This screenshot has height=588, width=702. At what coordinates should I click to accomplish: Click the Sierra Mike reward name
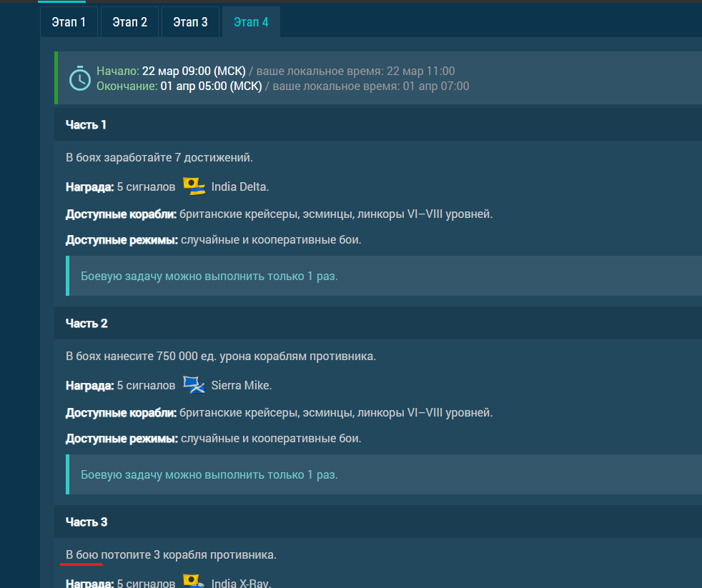point(241,386)
